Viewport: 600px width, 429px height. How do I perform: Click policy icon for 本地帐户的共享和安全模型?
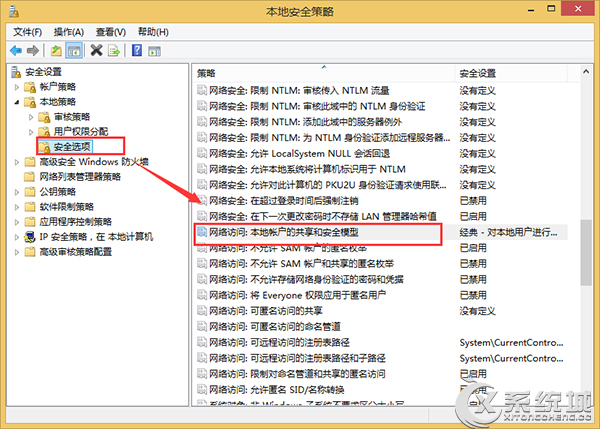[x=202, y=232]
